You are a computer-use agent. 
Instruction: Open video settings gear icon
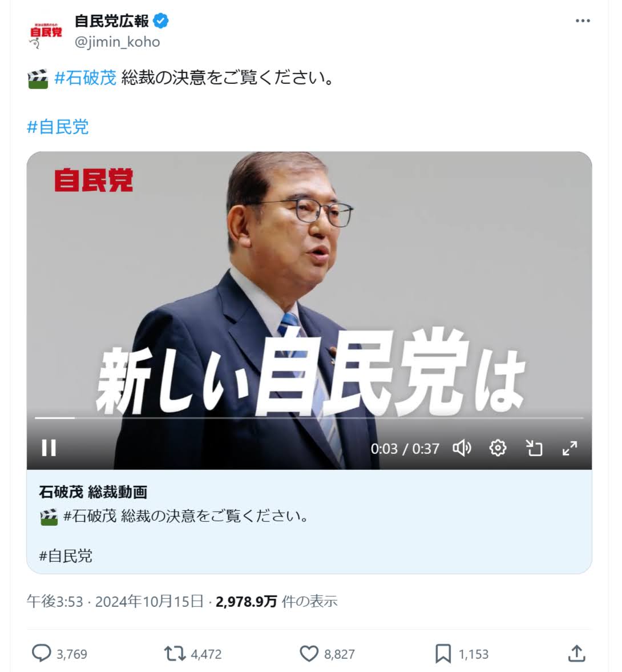click(x=498, y=448)
